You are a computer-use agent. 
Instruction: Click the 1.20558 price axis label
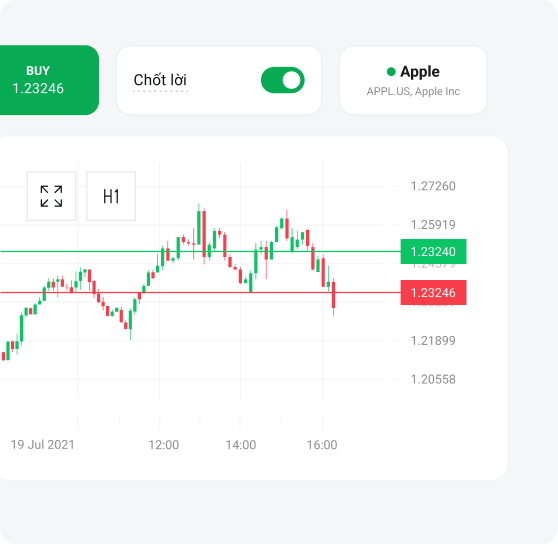coord(433,379)
